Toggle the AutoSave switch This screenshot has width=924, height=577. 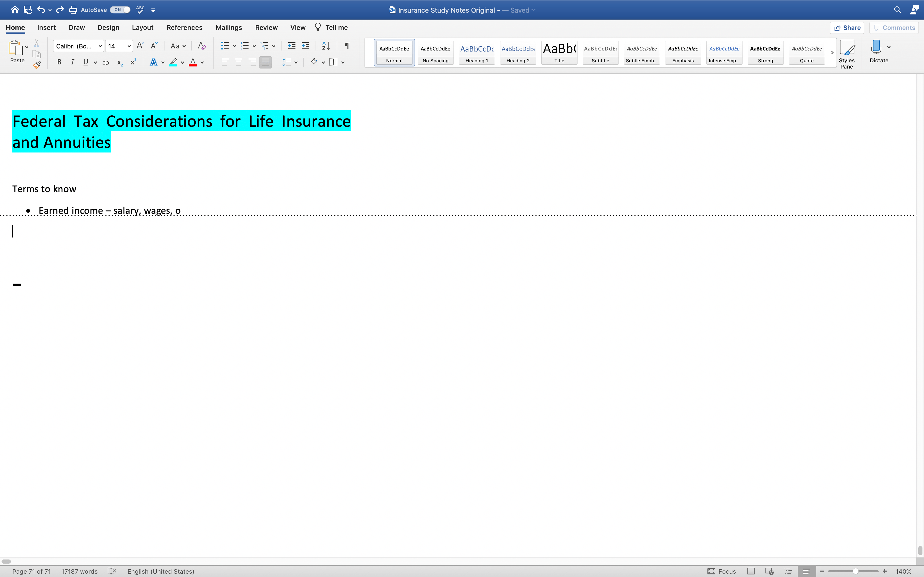click(x=120, y=10)
